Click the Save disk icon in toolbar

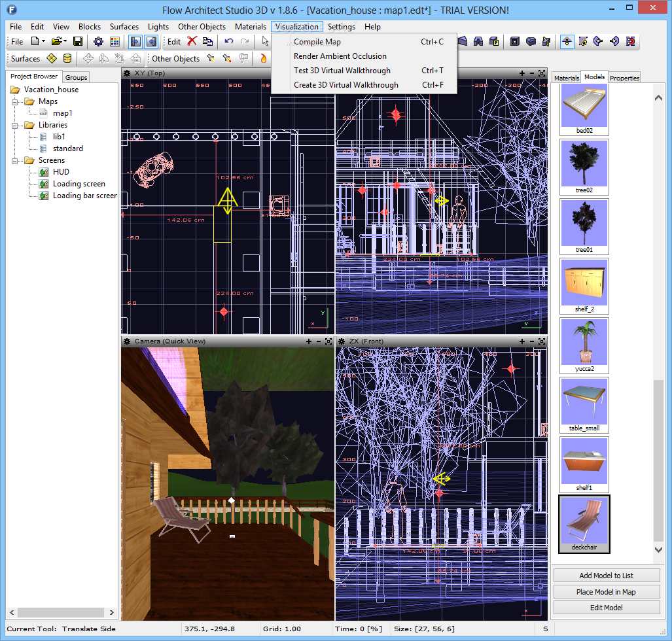tap(78, 41)
